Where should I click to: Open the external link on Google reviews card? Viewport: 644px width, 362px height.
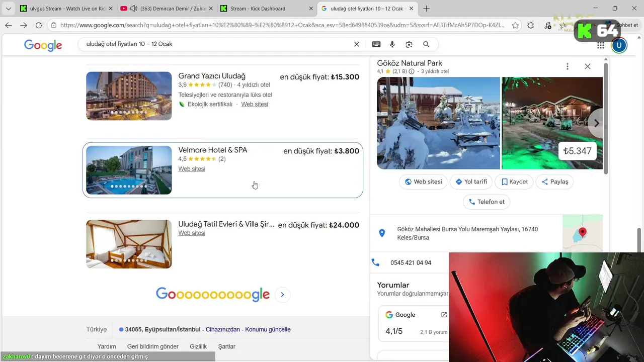click(444, 315)
